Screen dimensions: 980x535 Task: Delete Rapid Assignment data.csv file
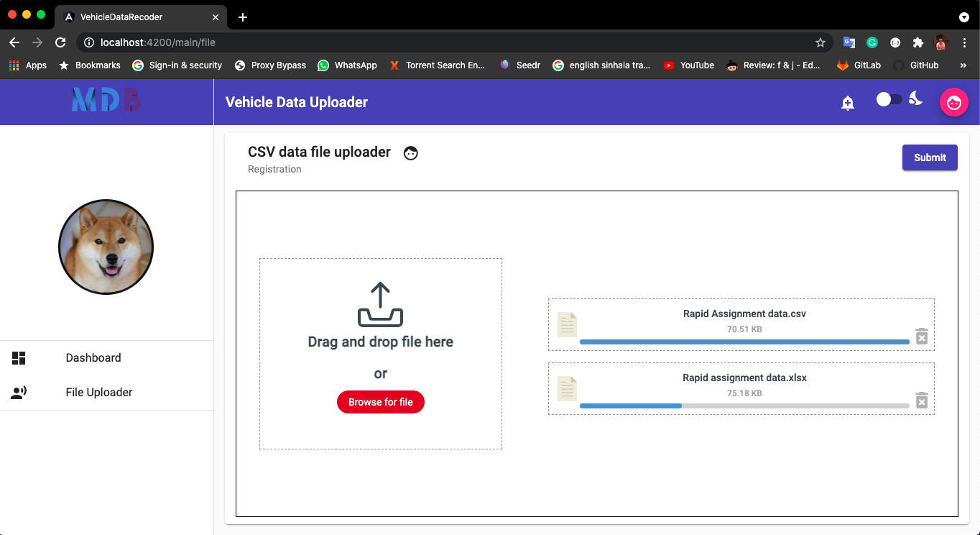[922, 336]
